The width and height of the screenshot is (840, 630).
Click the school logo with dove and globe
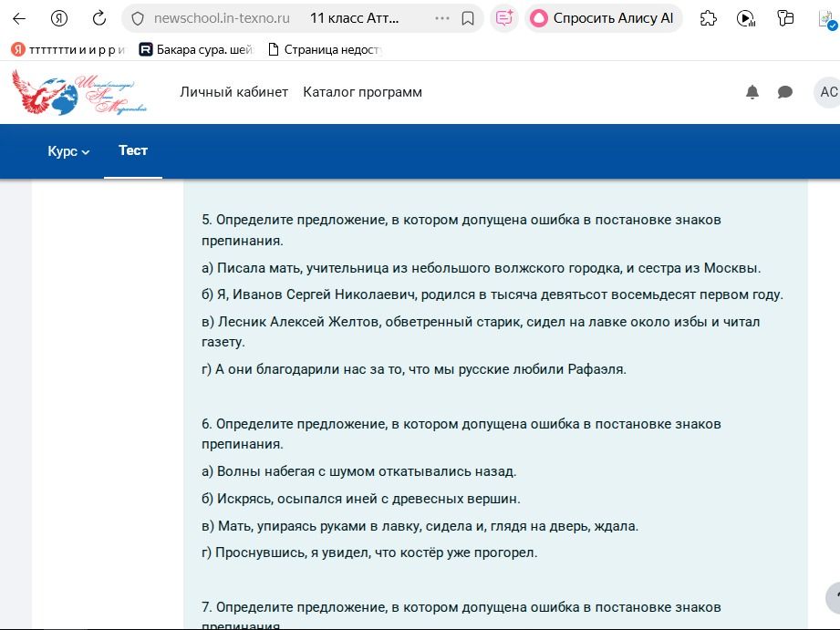pos(79,92)
